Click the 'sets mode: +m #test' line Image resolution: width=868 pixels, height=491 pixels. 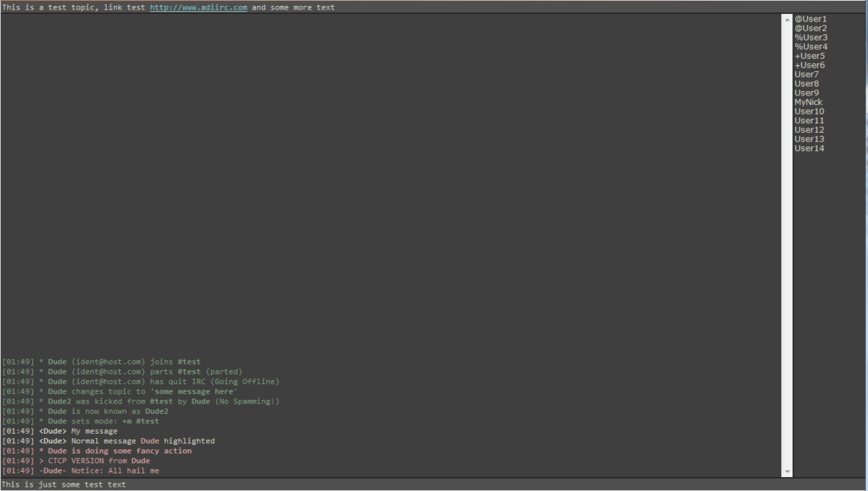coord(80,422)
